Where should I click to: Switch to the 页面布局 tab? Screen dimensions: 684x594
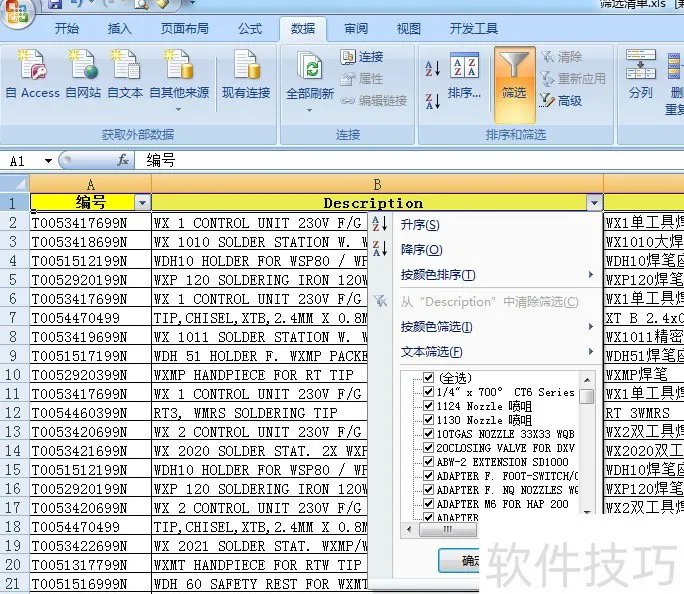tap(185, 29)
